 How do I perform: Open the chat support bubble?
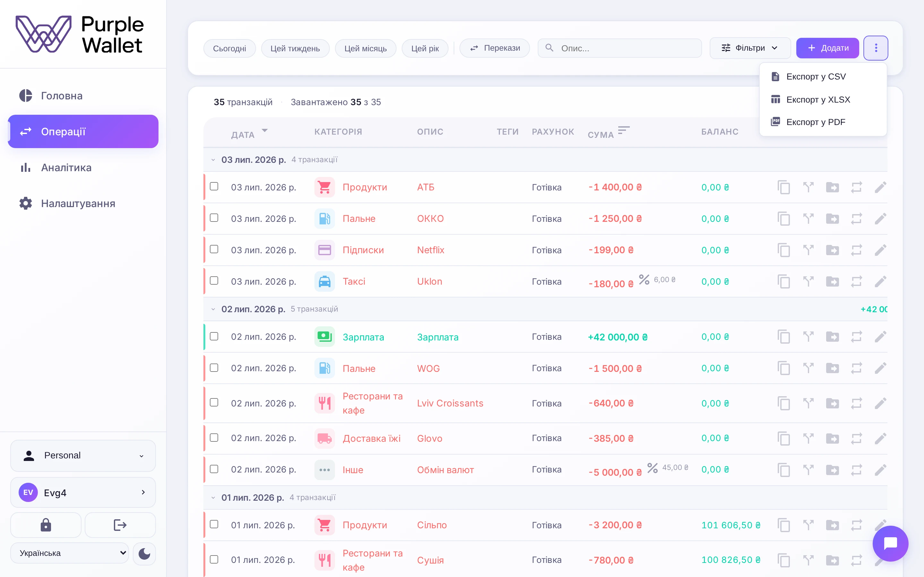pos(890,543)
